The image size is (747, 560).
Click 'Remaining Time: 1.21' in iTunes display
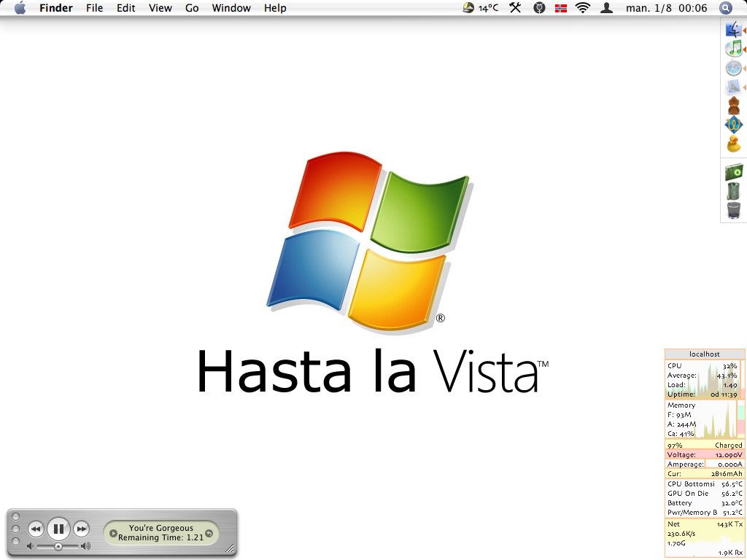[x=160, y=537]
